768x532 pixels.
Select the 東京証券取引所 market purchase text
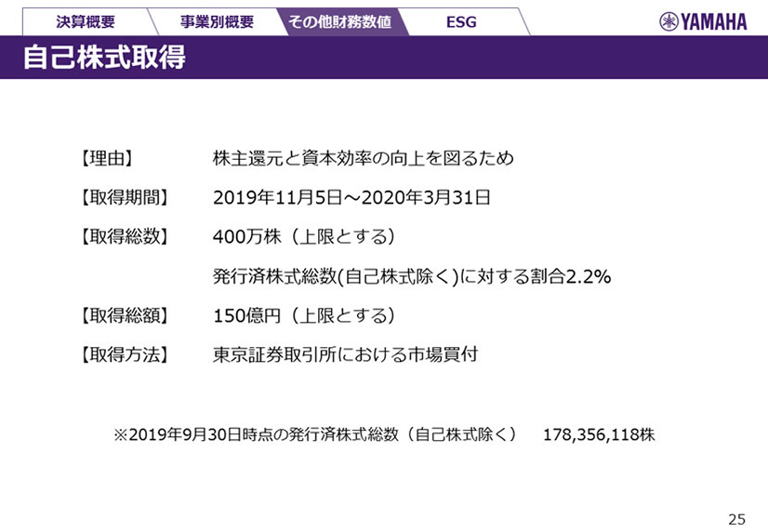345,354
